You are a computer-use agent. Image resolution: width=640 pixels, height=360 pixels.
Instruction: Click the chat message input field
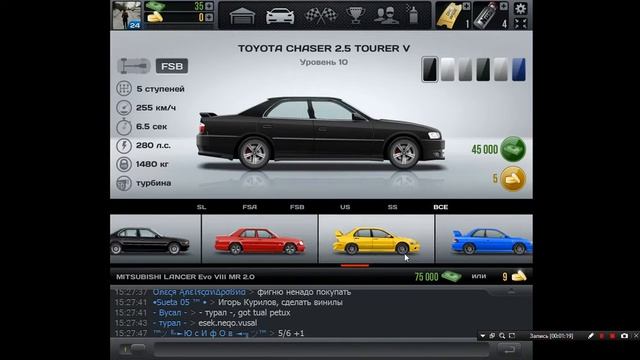(321, 349)
